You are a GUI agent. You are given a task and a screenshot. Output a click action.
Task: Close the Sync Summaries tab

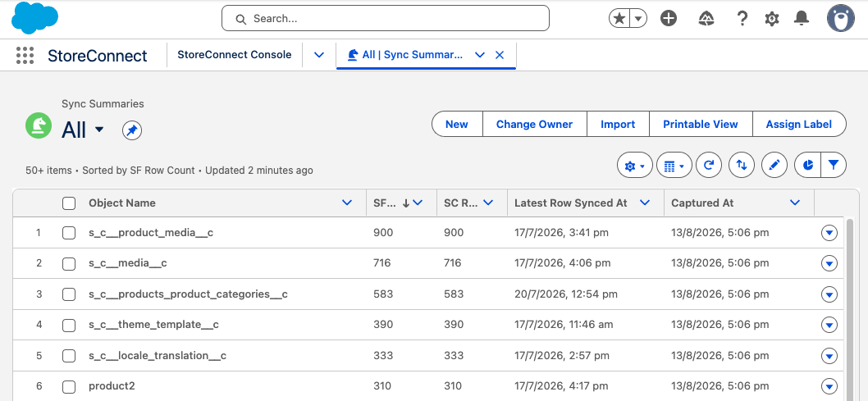[x=500, y=55]
